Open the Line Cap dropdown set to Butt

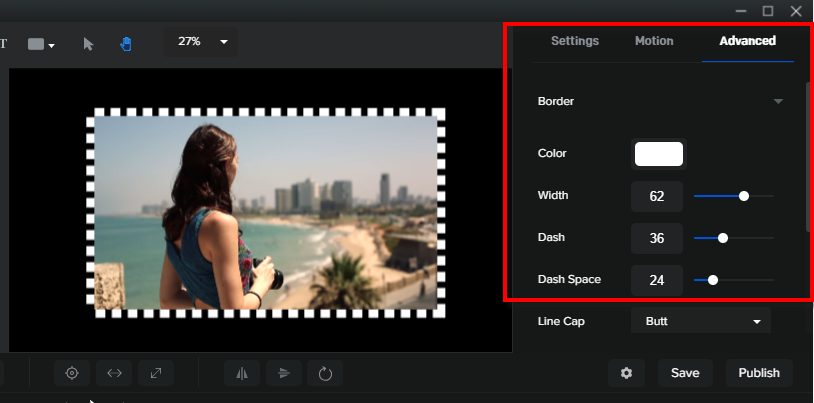(x=701, y=321)
